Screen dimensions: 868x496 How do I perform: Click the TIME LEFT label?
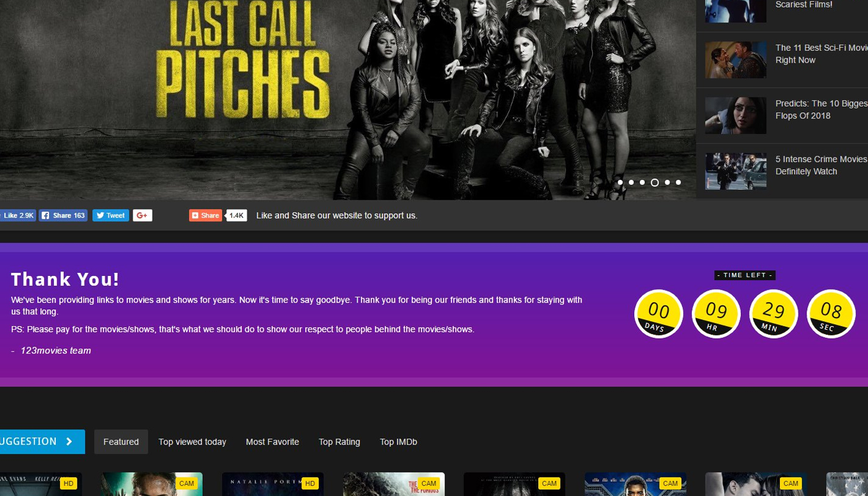pyautogui.click(x=745, y=275)
